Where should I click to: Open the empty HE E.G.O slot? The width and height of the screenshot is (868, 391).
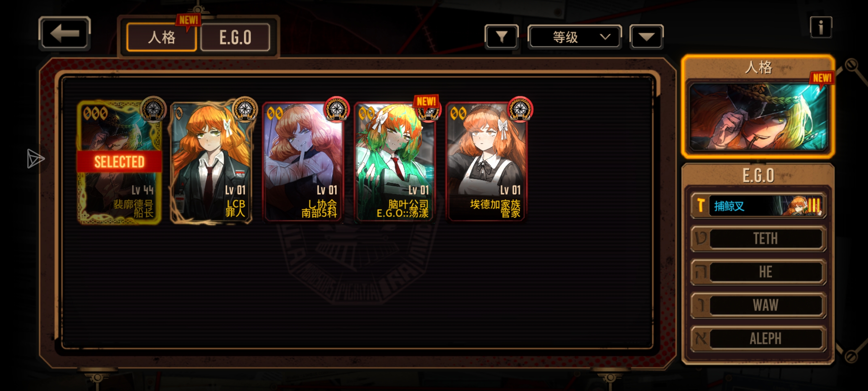758,272
